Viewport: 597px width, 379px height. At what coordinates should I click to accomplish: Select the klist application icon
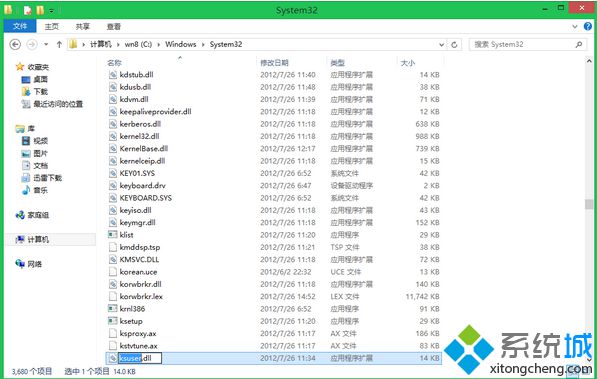pyautogui.click(x=113, y=235)
